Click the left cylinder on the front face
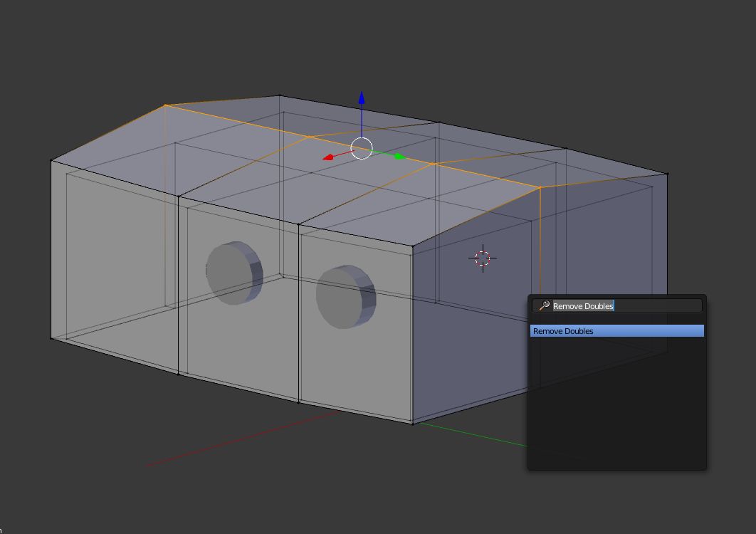 coord(234,273)
